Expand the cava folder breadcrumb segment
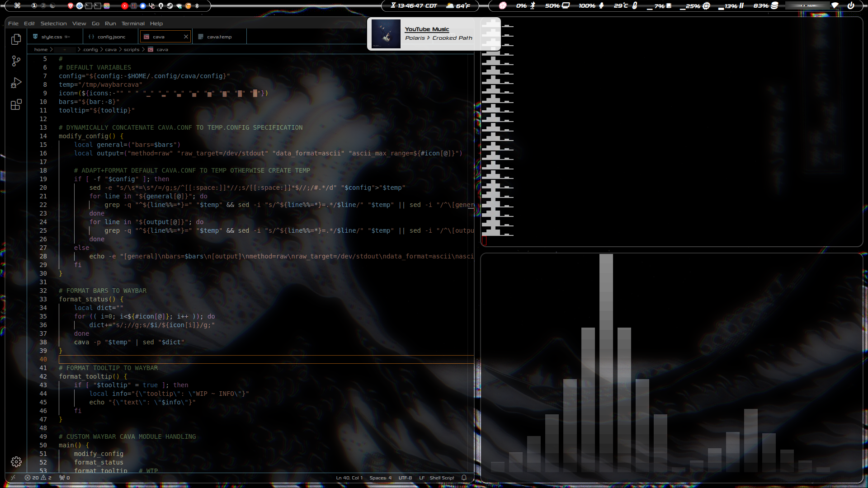 point(111,50)
